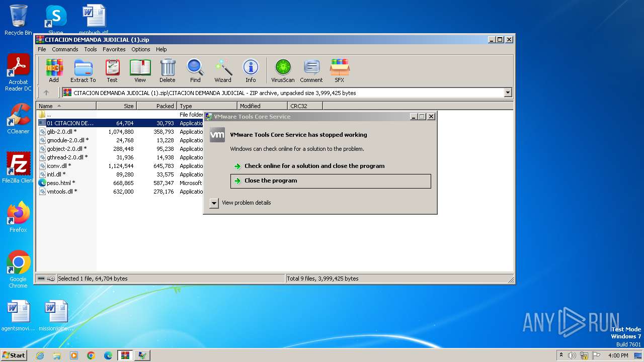
Task: Click the 4:00 PM system clock
Action: (x=618, y=355)
